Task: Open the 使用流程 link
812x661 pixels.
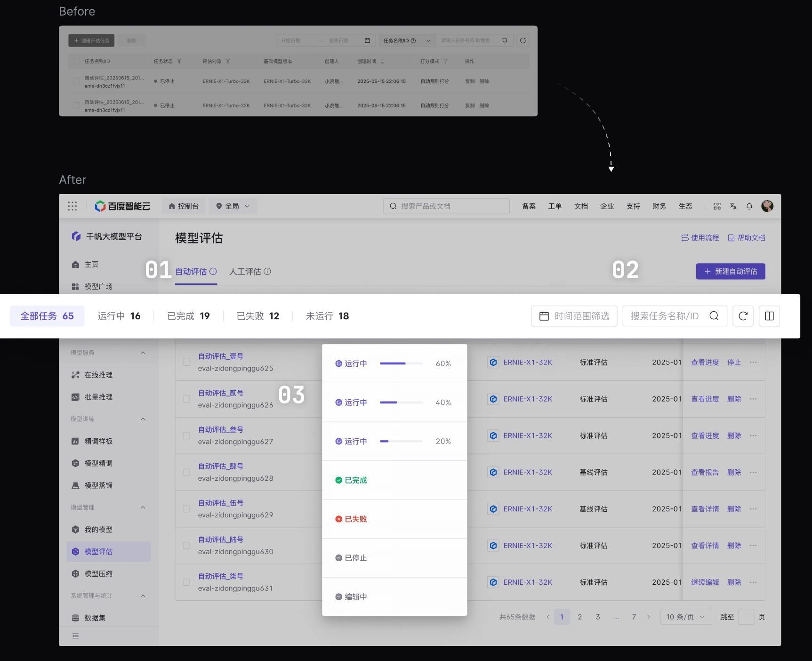Action: tap(700, 238)
